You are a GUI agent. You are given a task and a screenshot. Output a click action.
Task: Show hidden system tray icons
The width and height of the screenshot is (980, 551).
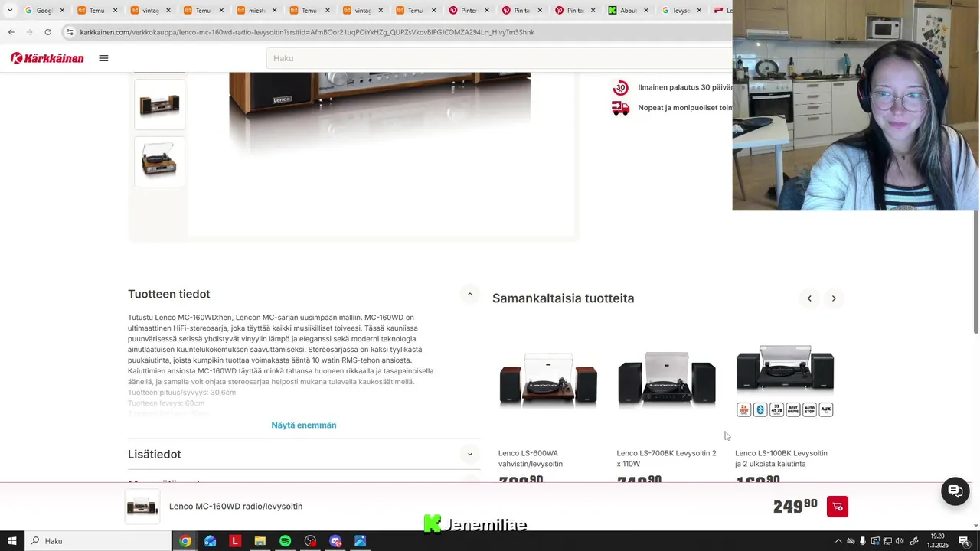[838, 541]
